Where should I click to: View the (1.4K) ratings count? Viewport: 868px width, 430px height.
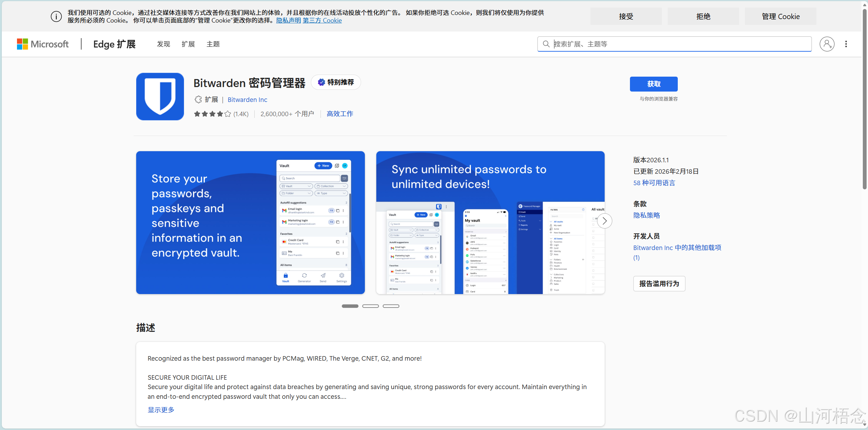click(x=241, y=114)
